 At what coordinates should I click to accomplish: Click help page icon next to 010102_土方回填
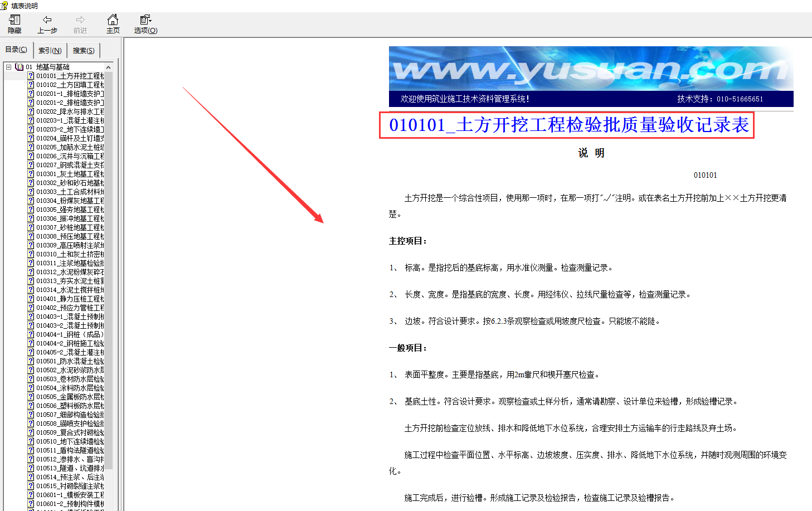31,85
